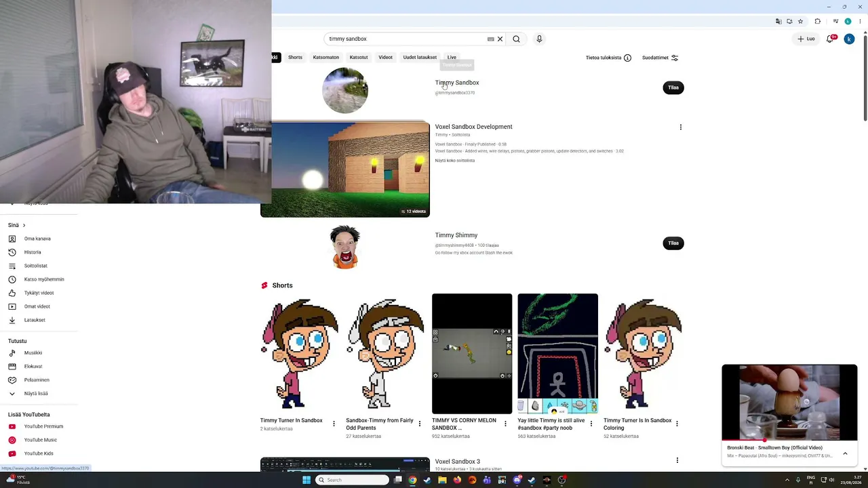Image resolution: width=868 pixels, height=488 pixels.
Task: Open Chrome profile avatar in toolbar
Action: pos(848,21)
